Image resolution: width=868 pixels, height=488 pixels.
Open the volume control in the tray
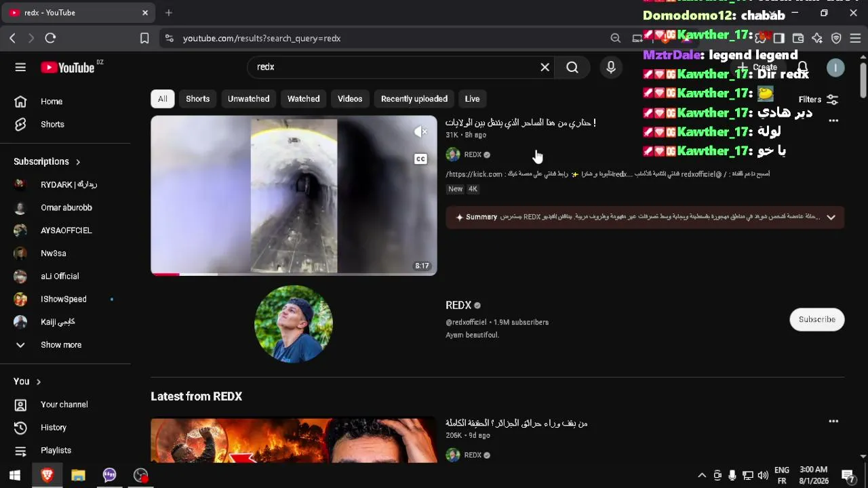click(763, 475)
